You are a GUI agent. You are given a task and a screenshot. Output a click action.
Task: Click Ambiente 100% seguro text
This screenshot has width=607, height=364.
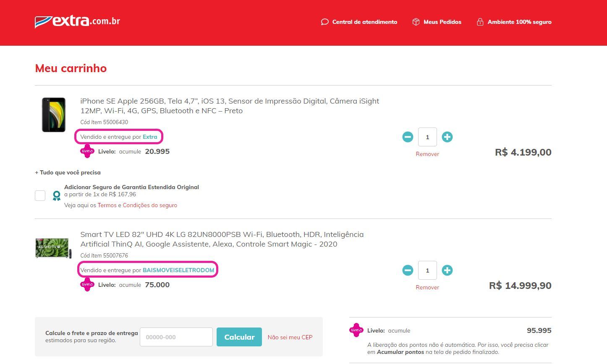(519, 22)
